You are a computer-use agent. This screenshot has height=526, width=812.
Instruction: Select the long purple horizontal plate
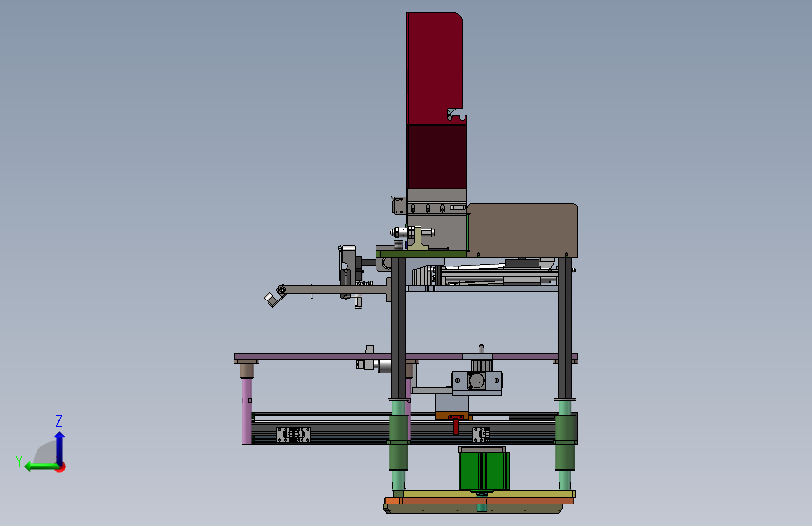(x=406, y=357)
